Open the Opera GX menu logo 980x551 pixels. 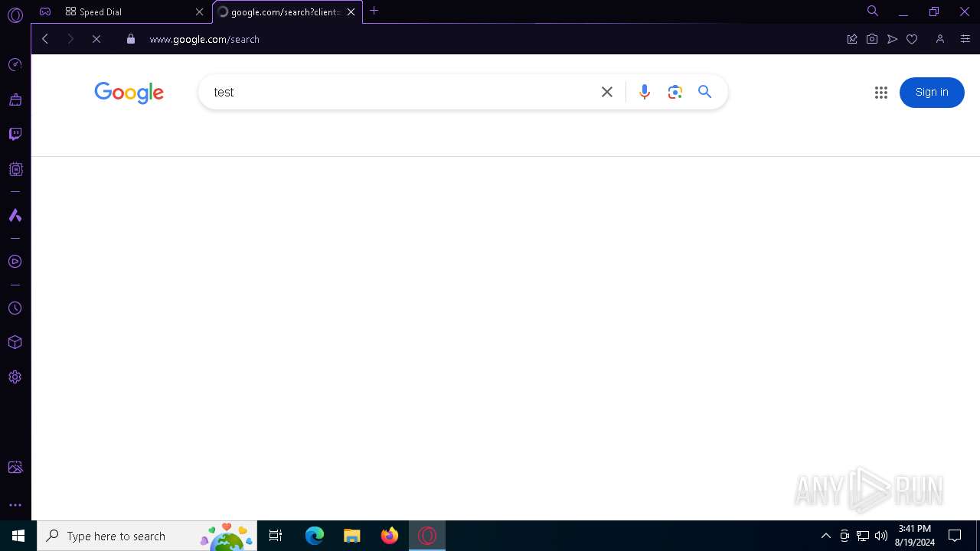point(15,15)
